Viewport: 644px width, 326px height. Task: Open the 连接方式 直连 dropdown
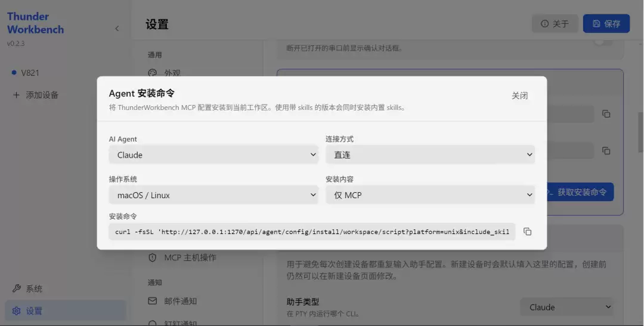[x=431, y=155]
